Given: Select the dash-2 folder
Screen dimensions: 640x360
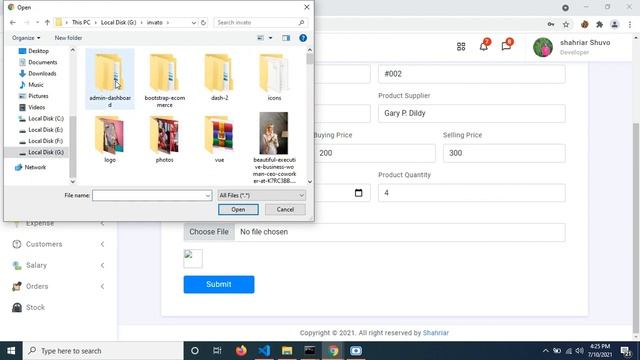Looking at the screenshot, I should coord(220,77).
